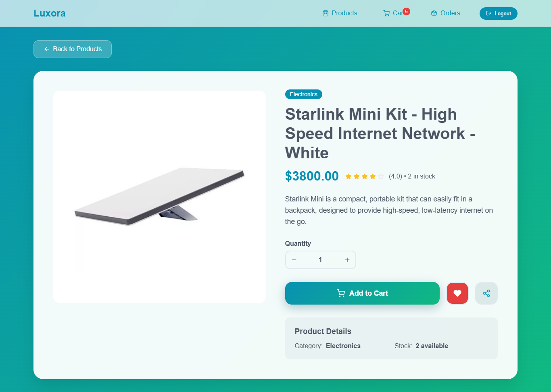Go back using Back to Products
This screenshot has height=392, width=551.
pos(73,49)
